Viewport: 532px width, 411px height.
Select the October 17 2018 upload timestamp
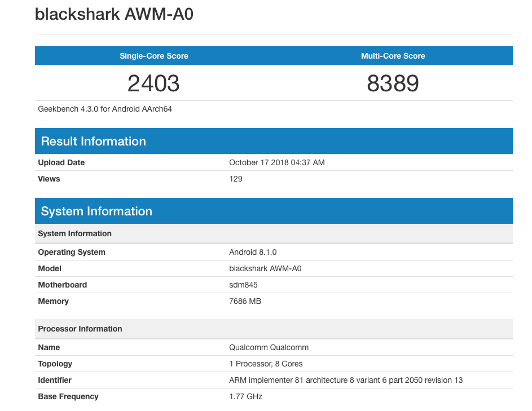click(x=276, y=162)
